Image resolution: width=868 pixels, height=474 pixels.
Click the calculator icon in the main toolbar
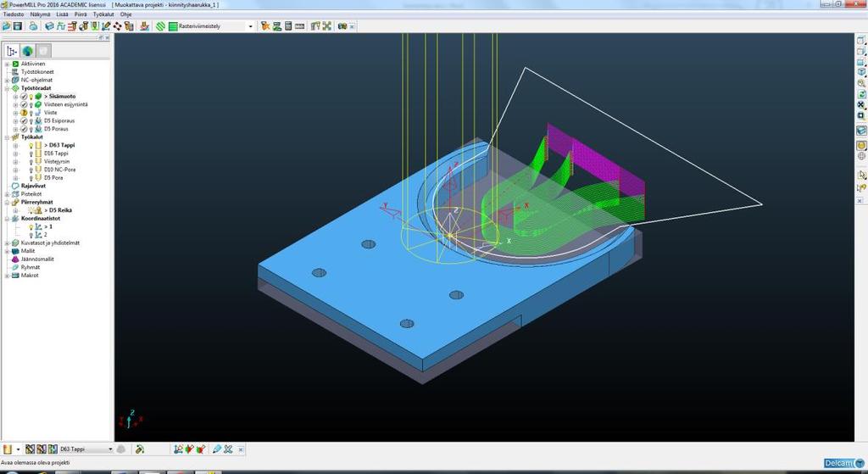(288, 26)
